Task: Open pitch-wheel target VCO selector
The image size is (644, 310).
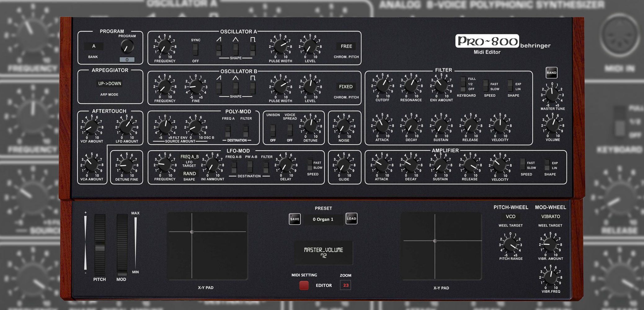Action: [x=510, y=216]
